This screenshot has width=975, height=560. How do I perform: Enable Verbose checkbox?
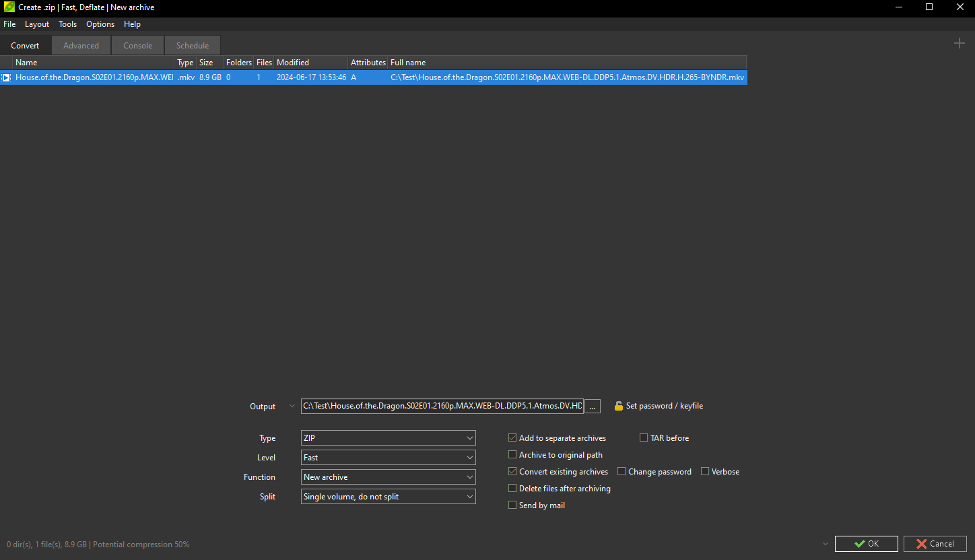click(705, 472)
